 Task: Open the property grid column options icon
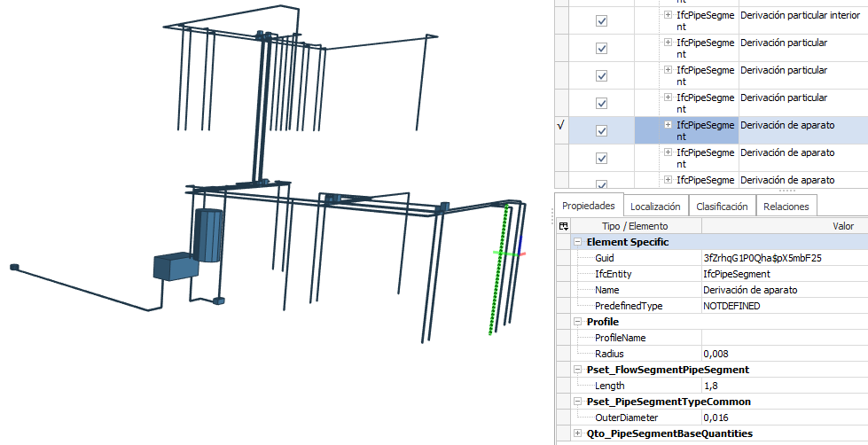coord(564,226)
